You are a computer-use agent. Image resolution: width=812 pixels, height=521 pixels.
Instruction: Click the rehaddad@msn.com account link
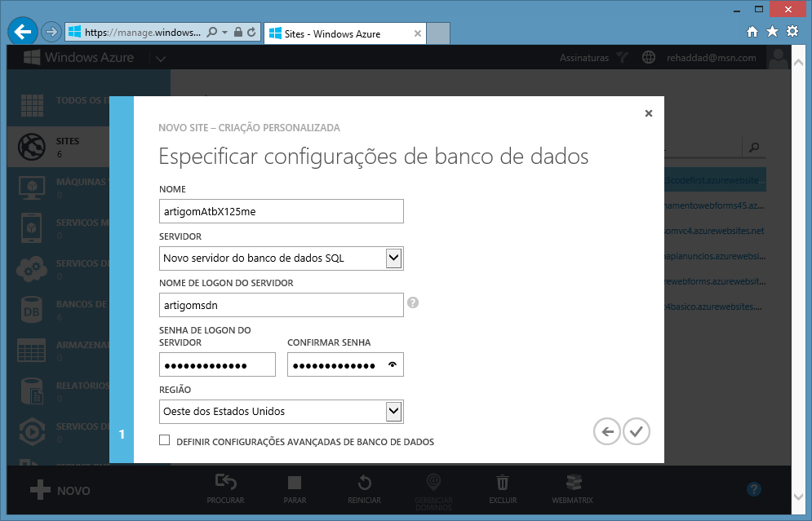click(x=711, y=58)
